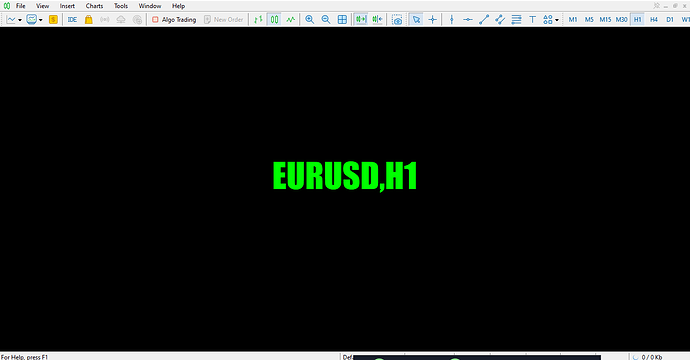Switch timeframe to H4
The image size is (690, 360).
pos(654,19)
